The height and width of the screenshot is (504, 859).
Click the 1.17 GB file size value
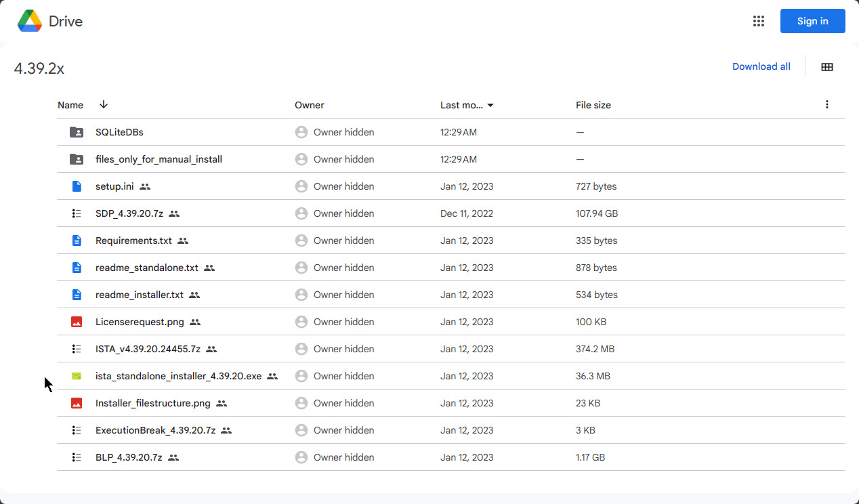pyautogui.click(x=590, y=457)
